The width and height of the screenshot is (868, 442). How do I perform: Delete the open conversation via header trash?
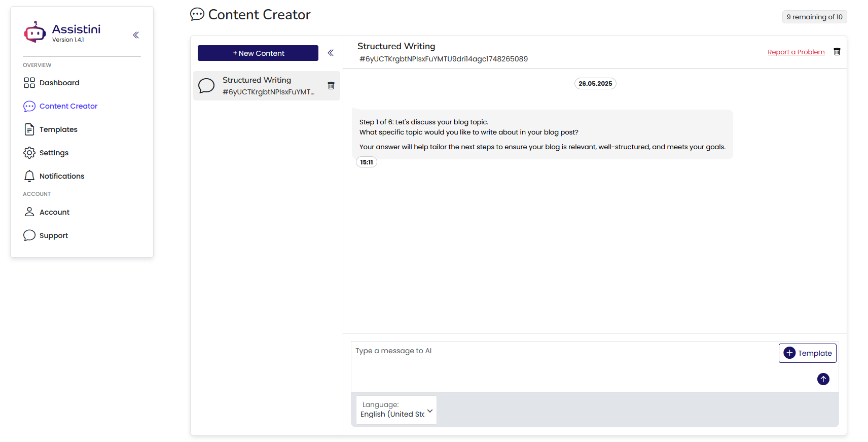[837, 52]
